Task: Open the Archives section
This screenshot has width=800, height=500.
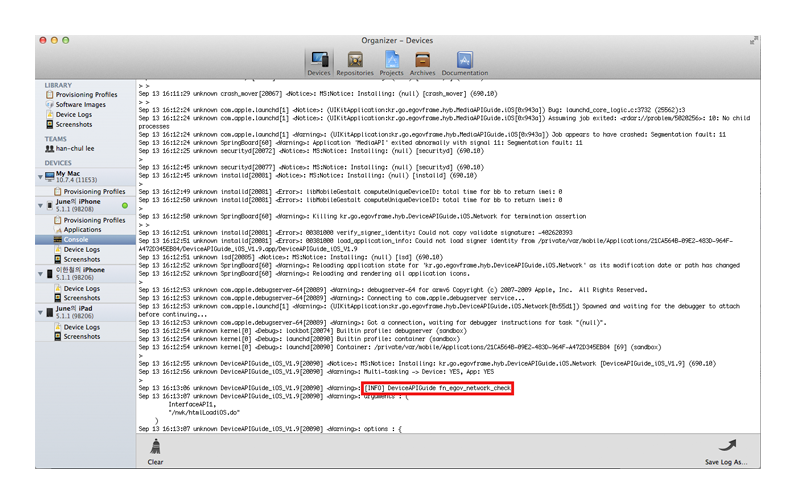Action: point(422,63)
